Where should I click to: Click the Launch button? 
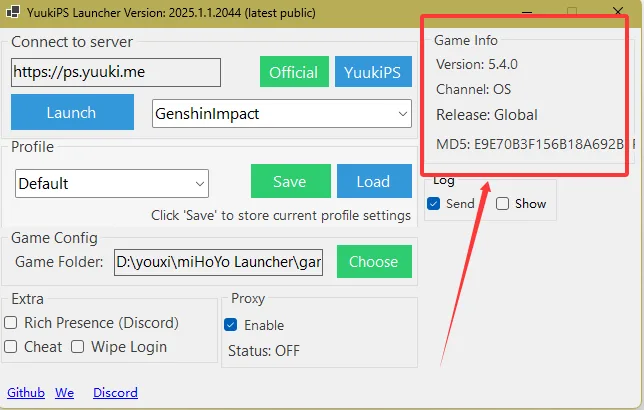(72, 112)
